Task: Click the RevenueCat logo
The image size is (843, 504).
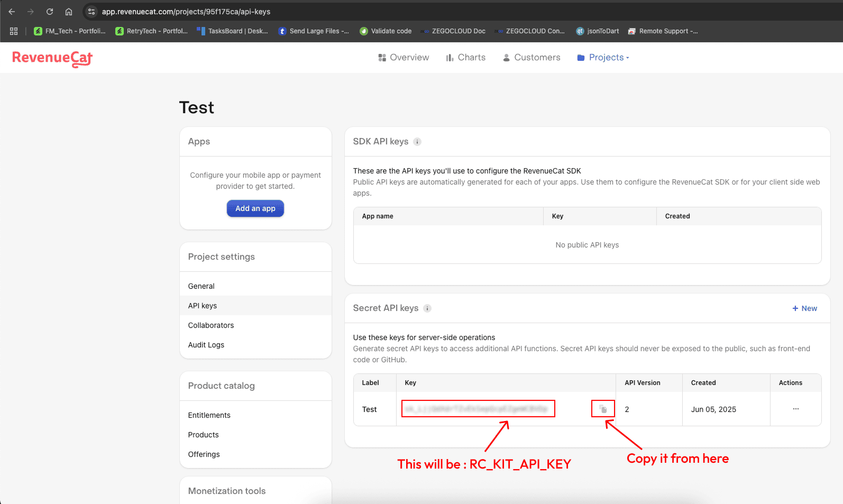Action: point(52,58)
